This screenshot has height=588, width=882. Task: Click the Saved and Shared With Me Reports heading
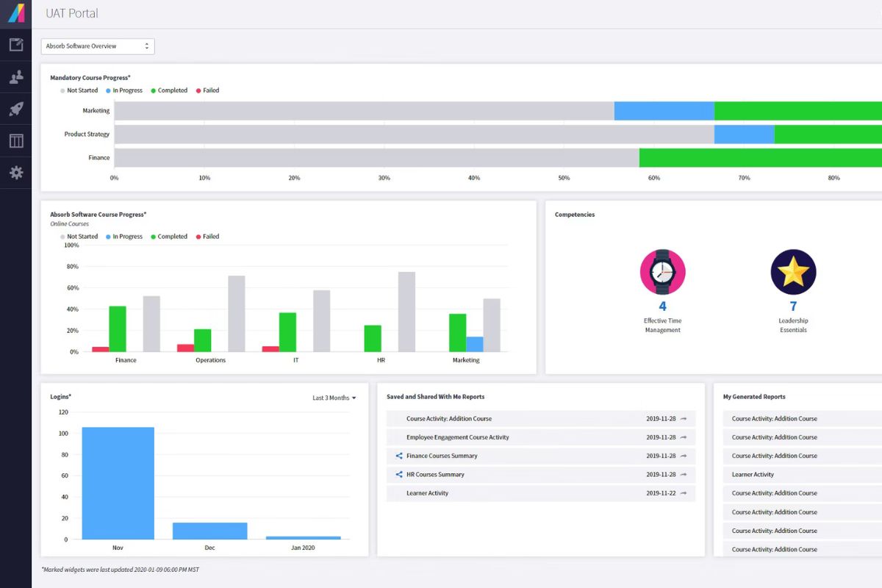click(x=436, y=397)
